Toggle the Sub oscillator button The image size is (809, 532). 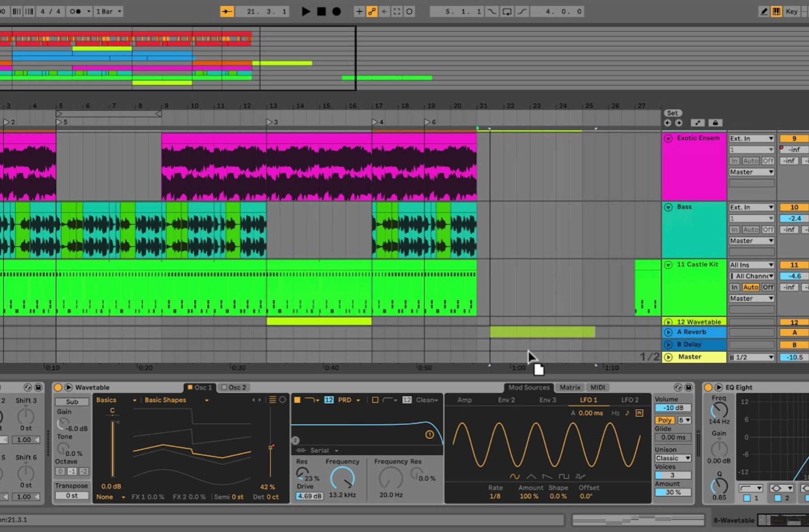(x=72, y=402)
